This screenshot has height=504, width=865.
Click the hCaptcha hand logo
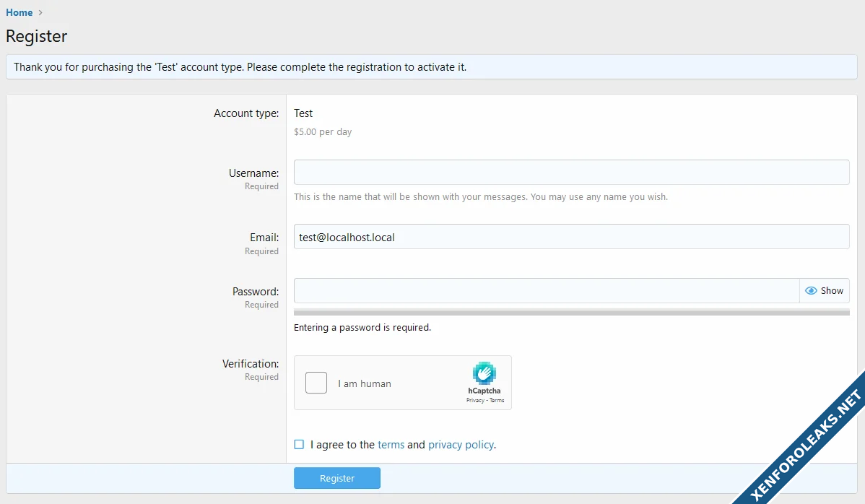pyautogui.click(x=484, y=373)
